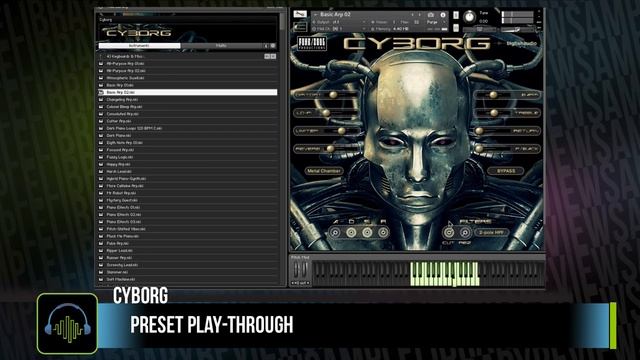
Task: Click the file icon beside Dark Piano.nki
Action: 101,136
